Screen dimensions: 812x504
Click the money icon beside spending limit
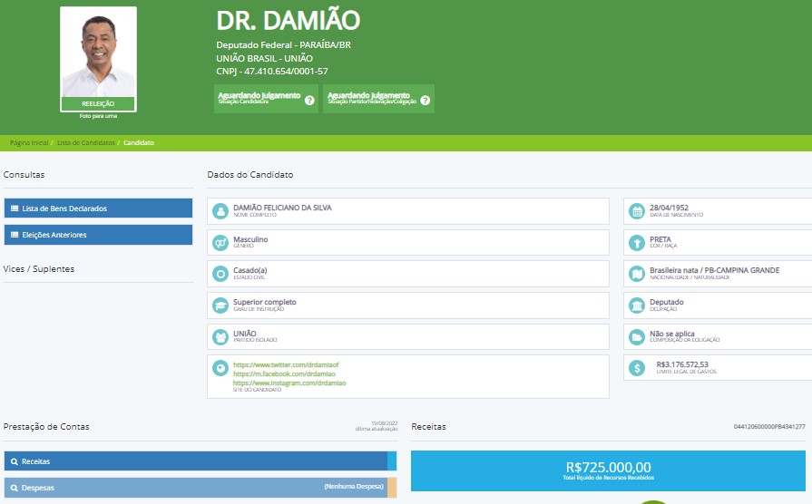coord(636,368)
